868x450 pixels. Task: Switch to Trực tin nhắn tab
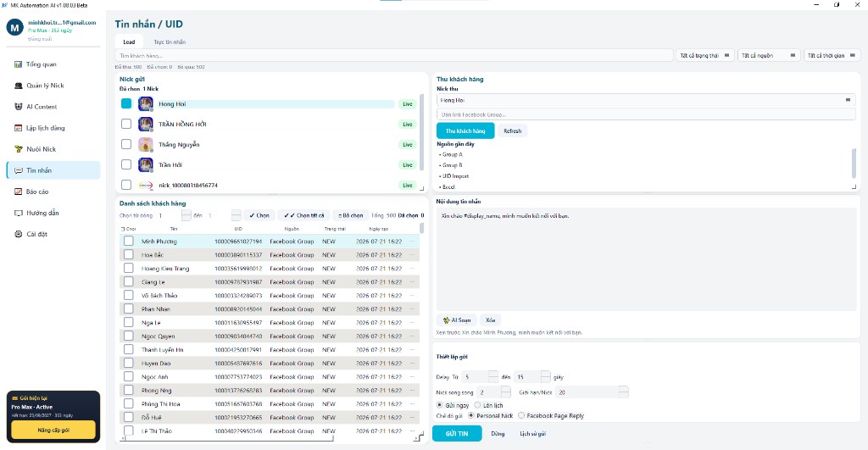click(170, 42)
